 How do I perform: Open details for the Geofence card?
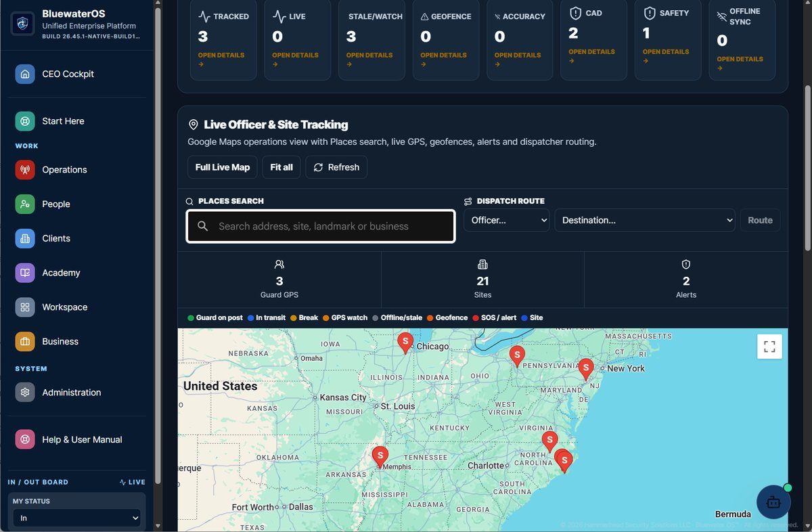(443, 60)
